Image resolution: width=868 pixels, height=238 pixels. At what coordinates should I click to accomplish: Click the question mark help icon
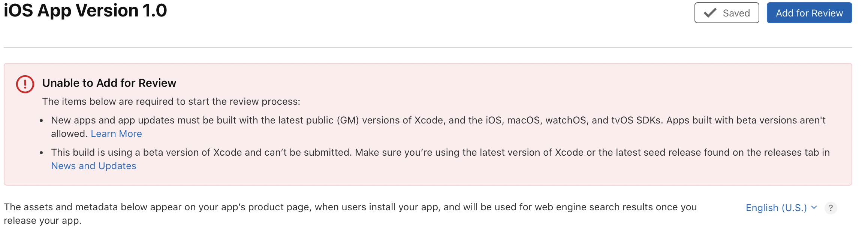[x=831, y=208]
